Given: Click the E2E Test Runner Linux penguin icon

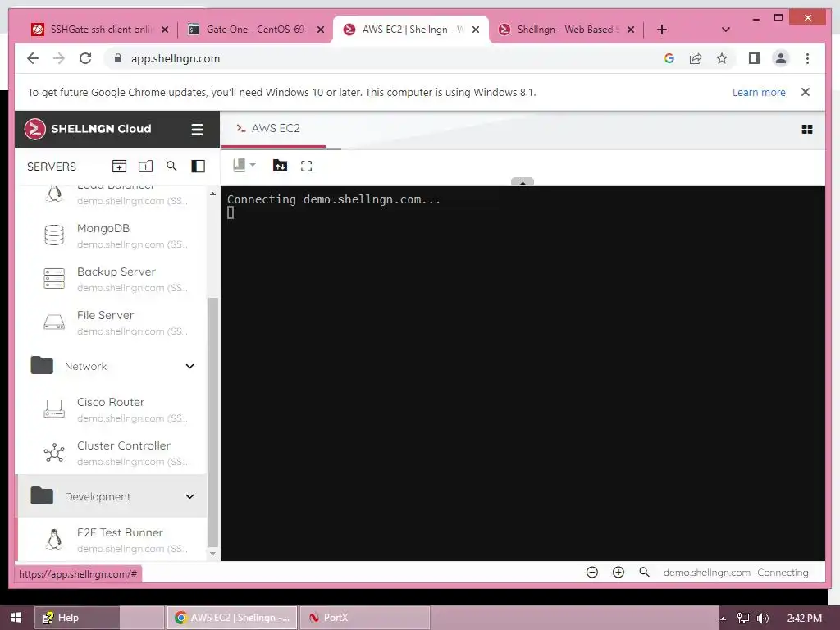Looking at the screenshot, I should click(54, 540).
